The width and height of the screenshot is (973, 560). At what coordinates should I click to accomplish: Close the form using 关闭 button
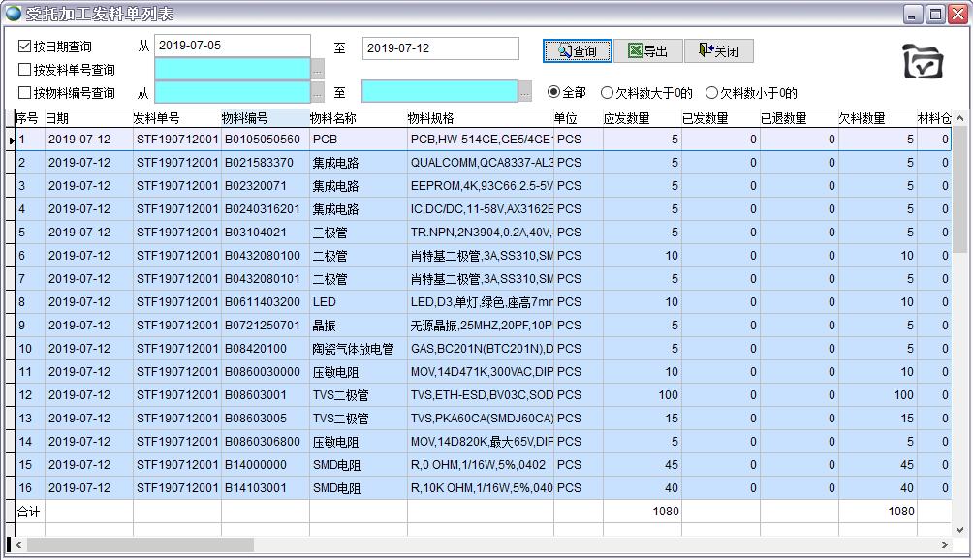click(718, 51)
